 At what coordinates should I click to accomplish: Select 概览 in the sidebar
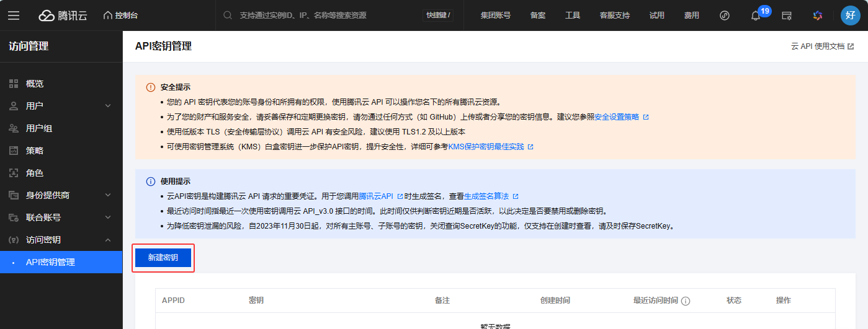[35, 84]
